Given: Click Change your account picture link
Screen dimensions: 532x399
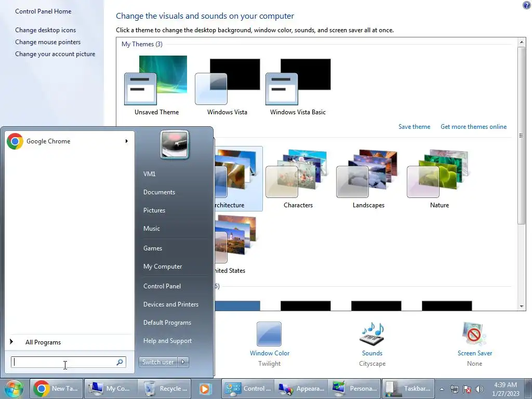Looking at the screenshot, I should coord(55,54).
